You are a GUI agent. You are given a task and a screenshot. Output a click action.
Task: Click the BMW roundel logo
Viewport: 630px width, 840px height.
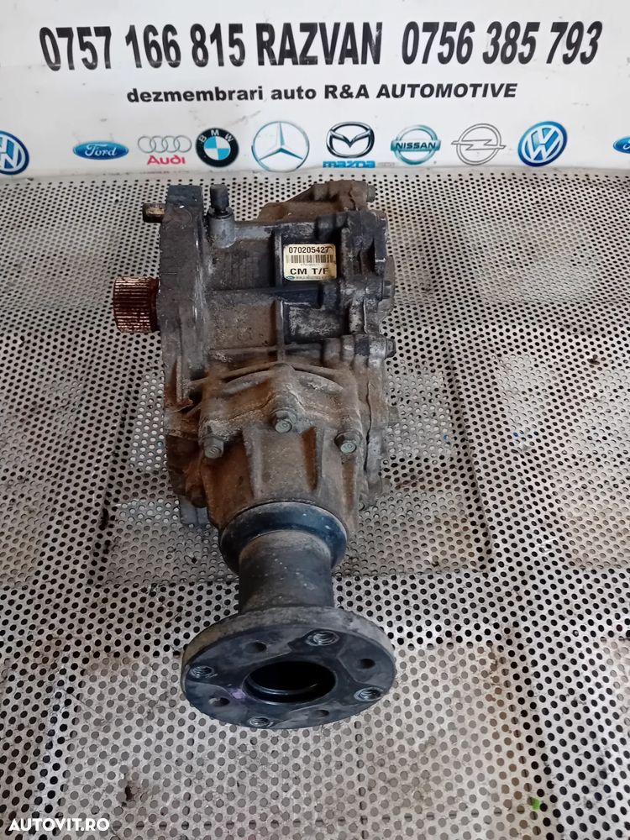pos(217,147)
